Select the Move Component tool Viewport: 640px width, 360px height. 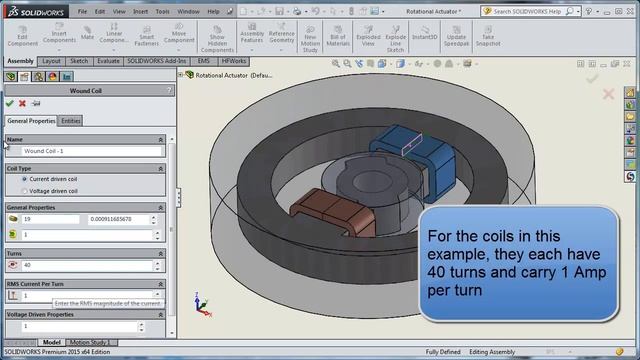179,33
